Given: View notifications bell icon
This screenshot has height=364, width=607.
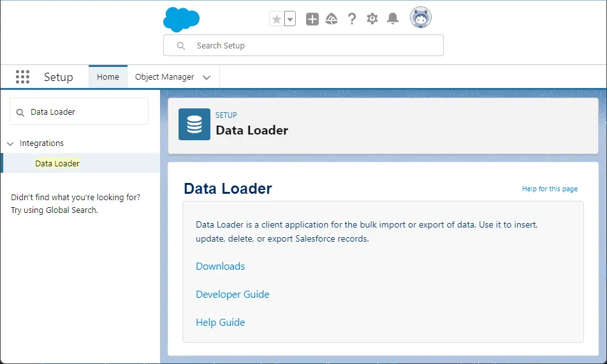Looking at the screenshot, I should coord(393,19).
